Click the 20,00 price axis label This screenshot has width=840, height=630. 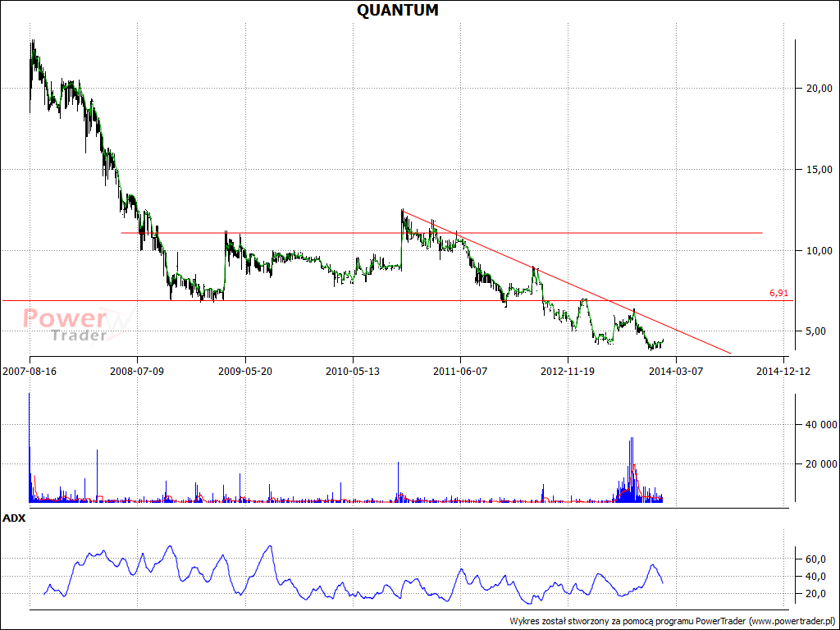tap(819, 89)
